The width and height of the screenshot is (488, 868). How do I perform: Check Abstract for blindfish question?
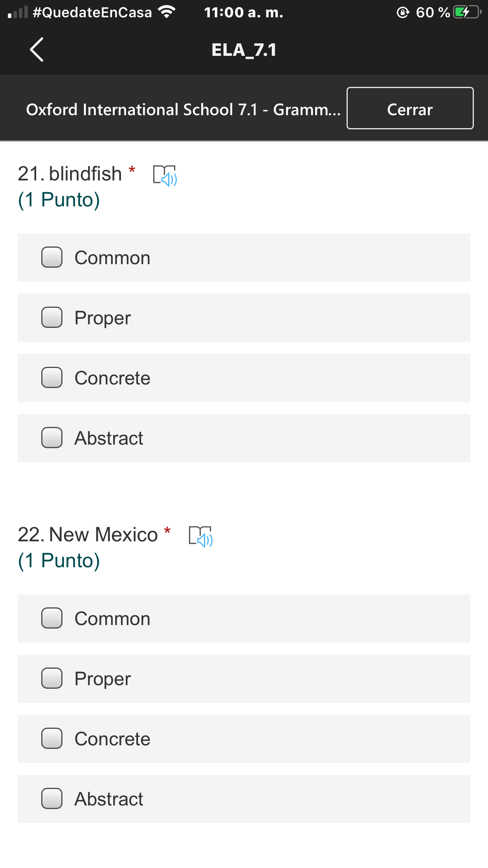point(52,438)
